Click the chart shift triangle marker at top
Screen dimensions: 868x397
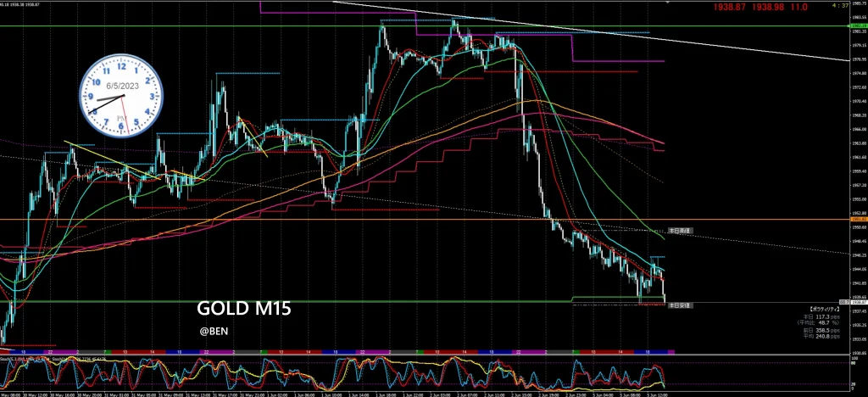836,3
